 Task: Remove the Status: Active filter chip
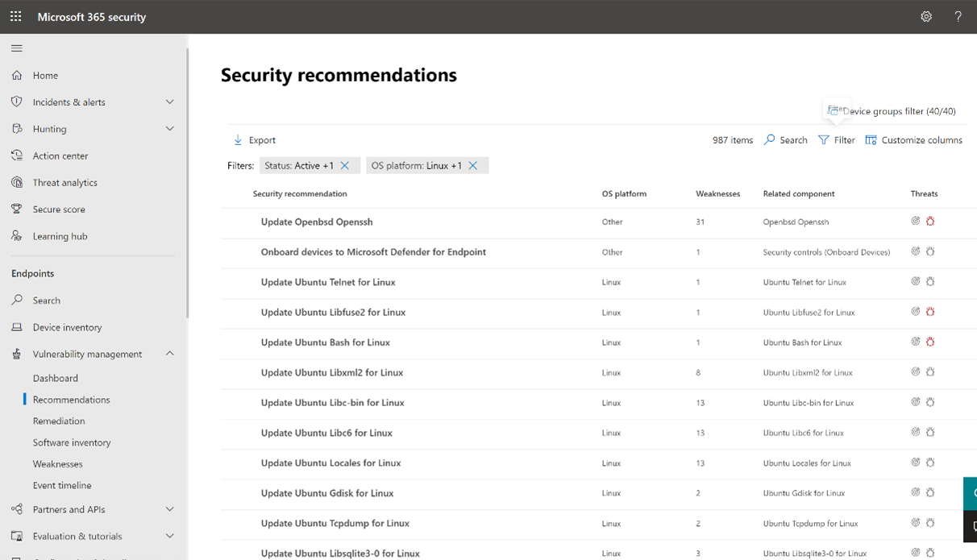click(x=345, y=164)
